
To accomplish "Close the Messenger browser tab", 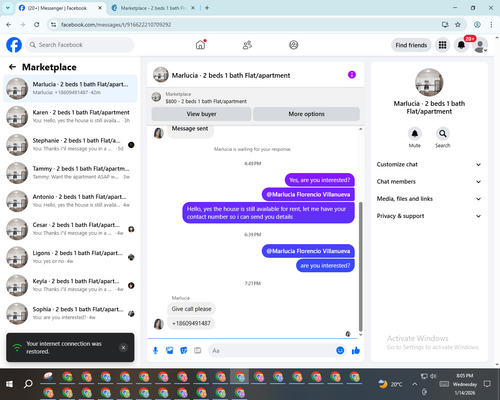I will (100, 8).
